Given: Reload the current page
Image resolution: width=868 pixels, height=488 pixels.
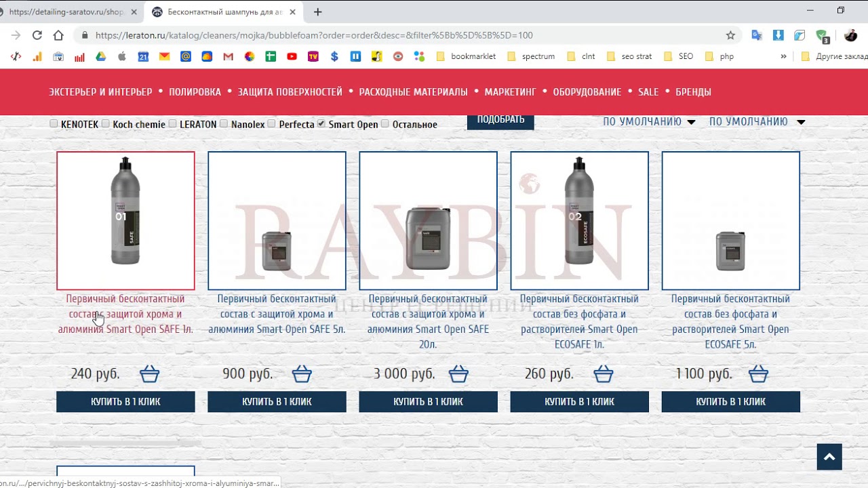Looking at the screenshot, I should click(37, 35).
